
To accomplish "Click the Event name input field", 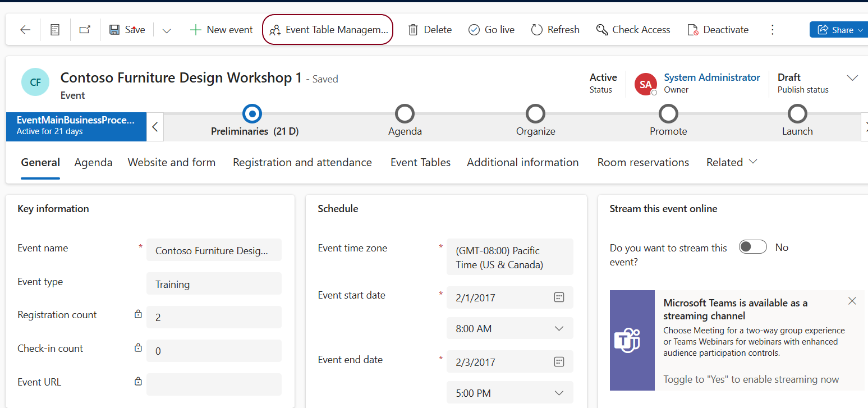I will pyautogui.click(x=214, y=250).
